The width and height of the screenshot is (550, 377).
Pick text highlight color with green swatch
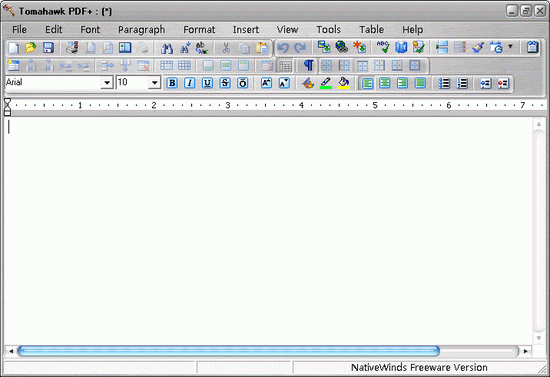[x=326, y=83]
